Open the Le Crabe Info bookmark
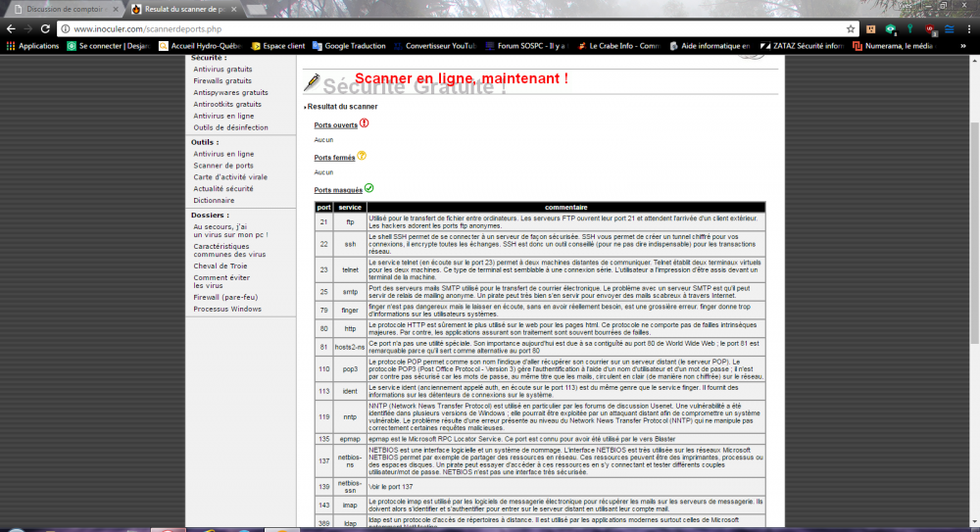The image size is (980, 532). (618, 46)
